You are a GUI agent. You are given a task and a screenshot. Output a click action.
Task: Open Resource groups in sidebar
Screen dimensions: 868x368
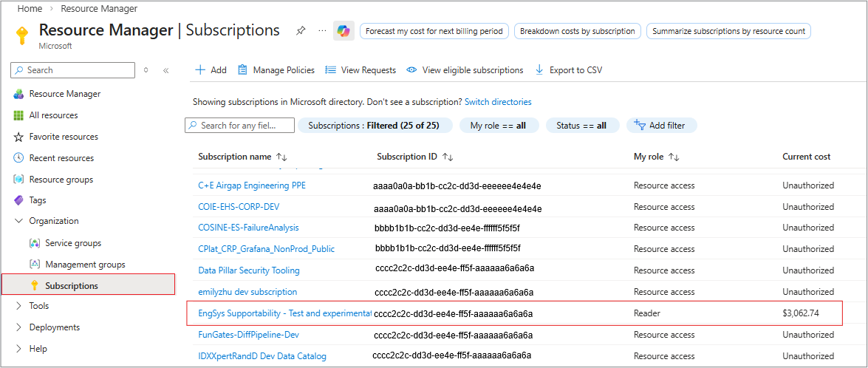coord(61,180)
